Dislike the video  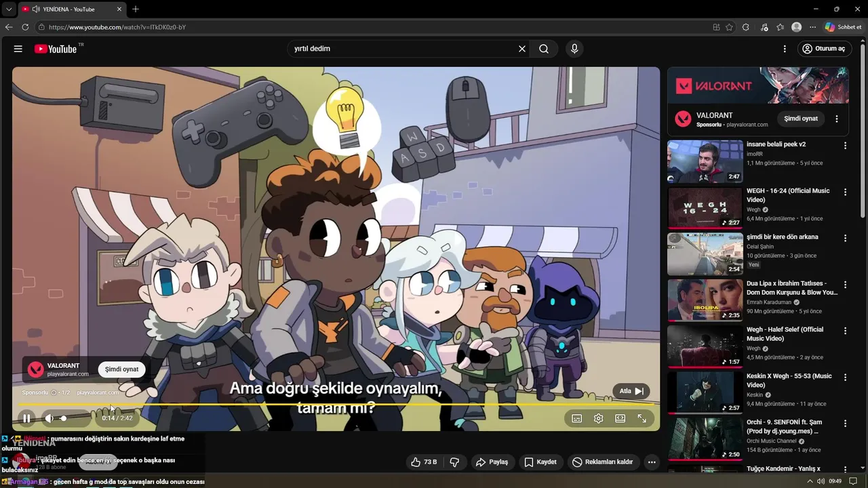click(455, 462)
